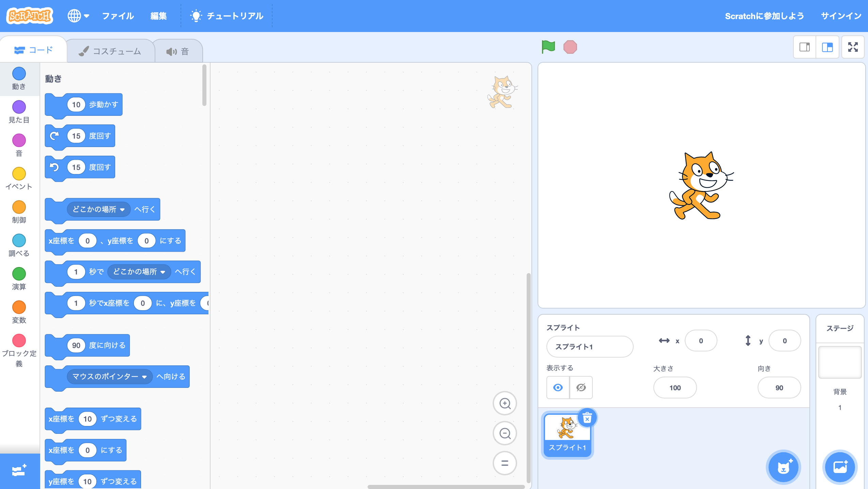Viewport: 868px width, 489px height.
Task: Click サインイン link
Action: 841,16
